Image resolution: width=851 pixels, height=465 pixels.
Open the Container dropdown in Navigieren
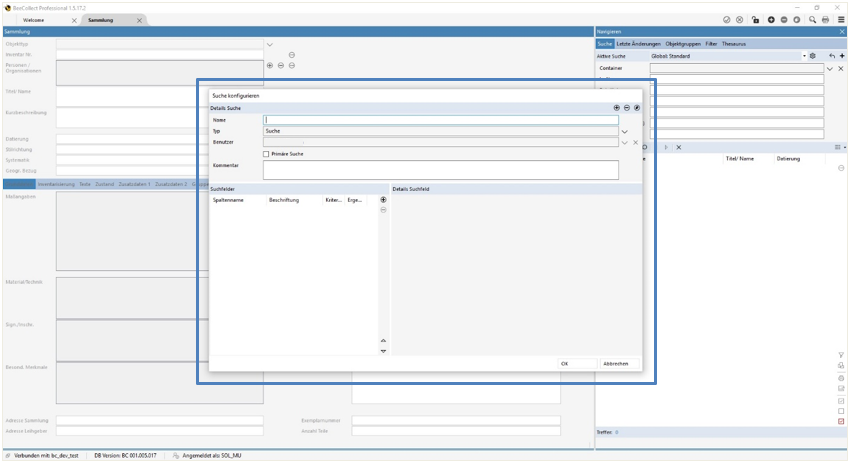[830, 68]
